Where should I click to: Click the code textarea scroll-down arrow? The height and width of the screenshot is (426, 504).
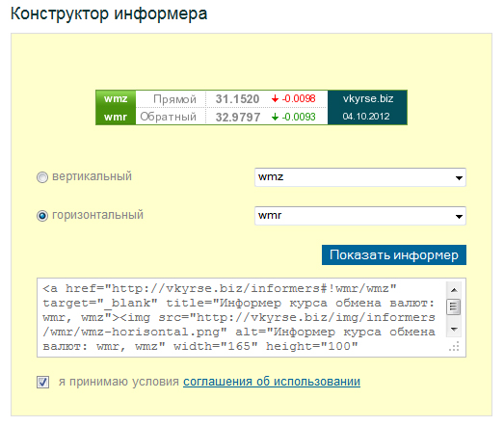(454, 330)
